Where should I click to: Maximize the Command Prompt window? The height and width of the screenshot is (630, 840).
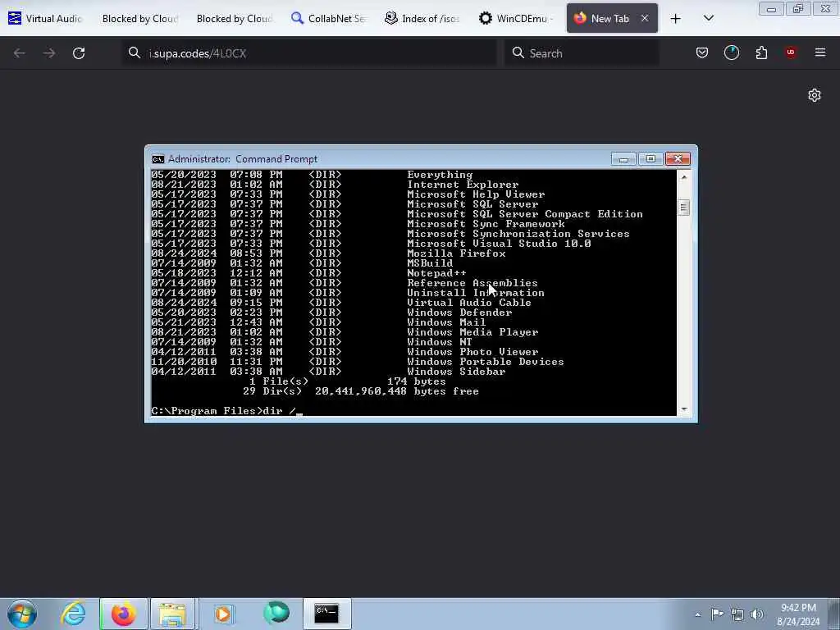pos(651,158)
